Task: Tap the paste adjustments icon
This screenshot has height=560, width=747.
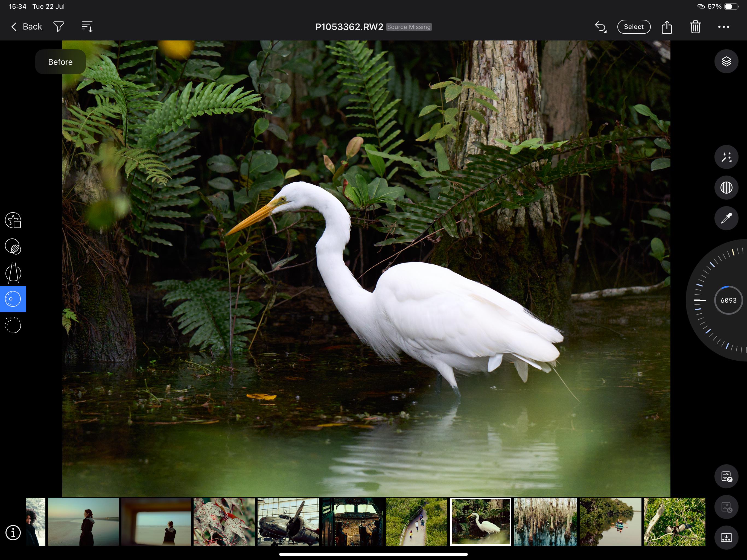Action: (x=726, y=507)
